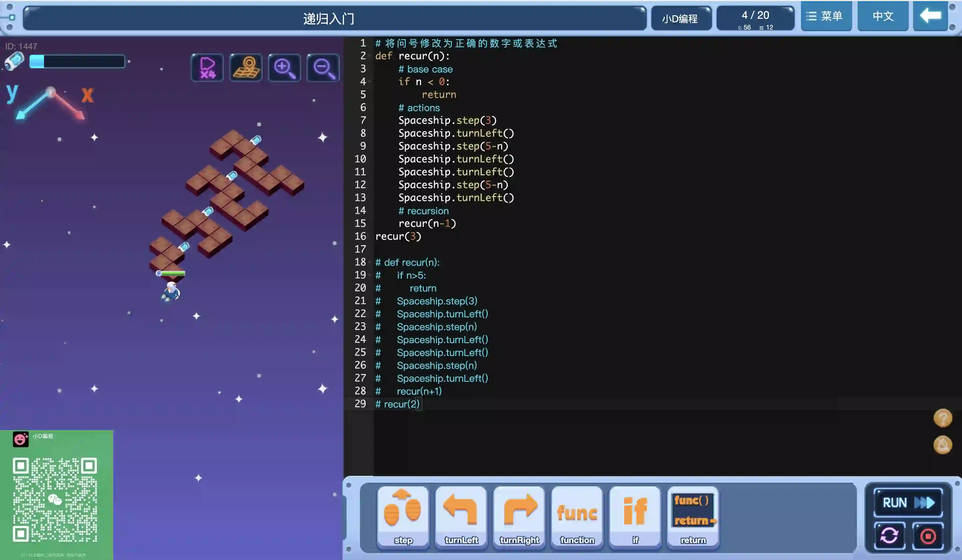Image resolution: width=962 pixels, height=560 pixels.
Task: Click the x4 speed playback icon
Action: tap(207, 68)
